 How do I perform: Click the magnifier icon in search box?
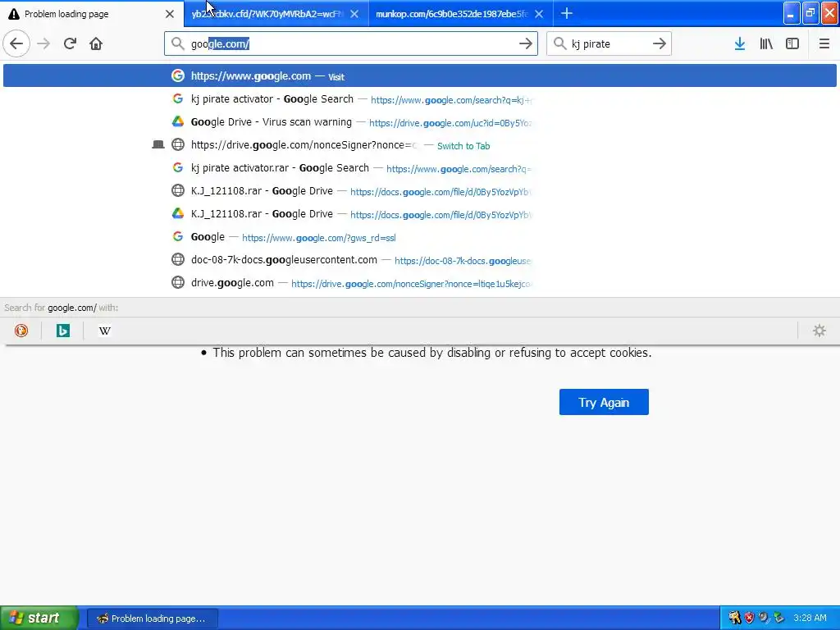559,43
